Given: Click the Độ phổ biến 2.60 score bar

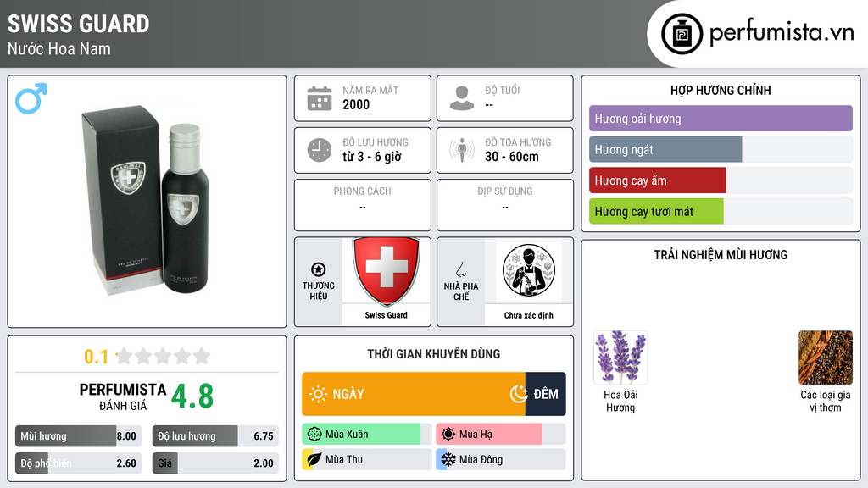Looking at the screenshot, I should [78, 463].
